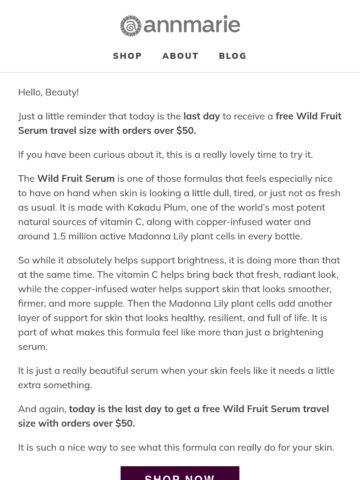Click bold 'Serum travel size with orders over $50.' line
The width and height of the screenshot is (360, 480).
107,130
